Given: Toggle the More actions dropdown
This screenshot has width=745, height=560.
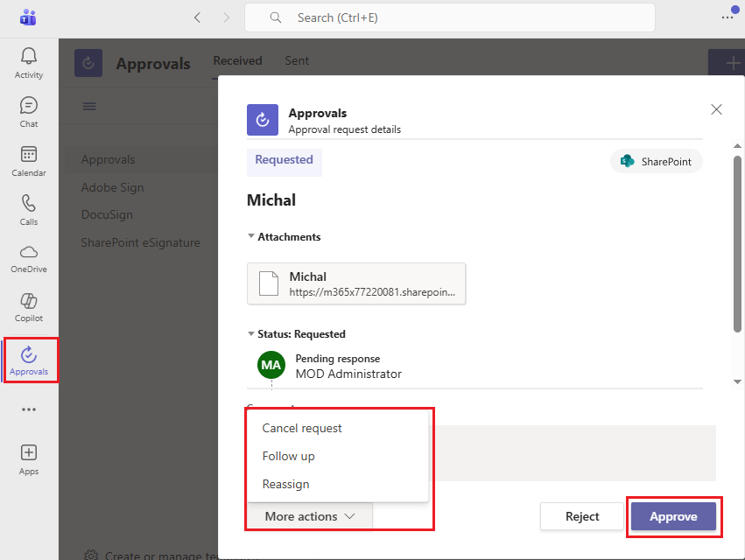Looking at the screenshot, I should pos(310,516).
